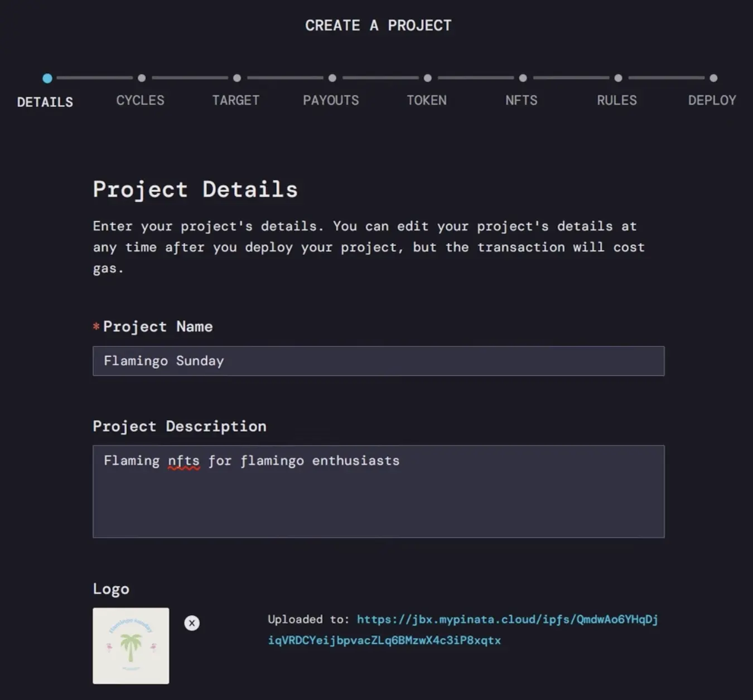Click the misspelled word nfts in description
The width and height of the screenshot is (753, 700).
185,461
